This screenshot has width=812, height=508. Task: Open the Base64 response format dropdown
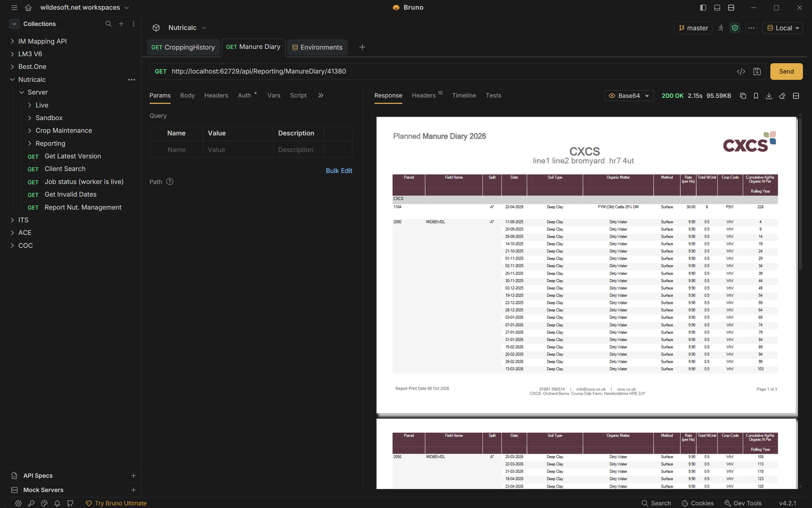tap(629, 96)
